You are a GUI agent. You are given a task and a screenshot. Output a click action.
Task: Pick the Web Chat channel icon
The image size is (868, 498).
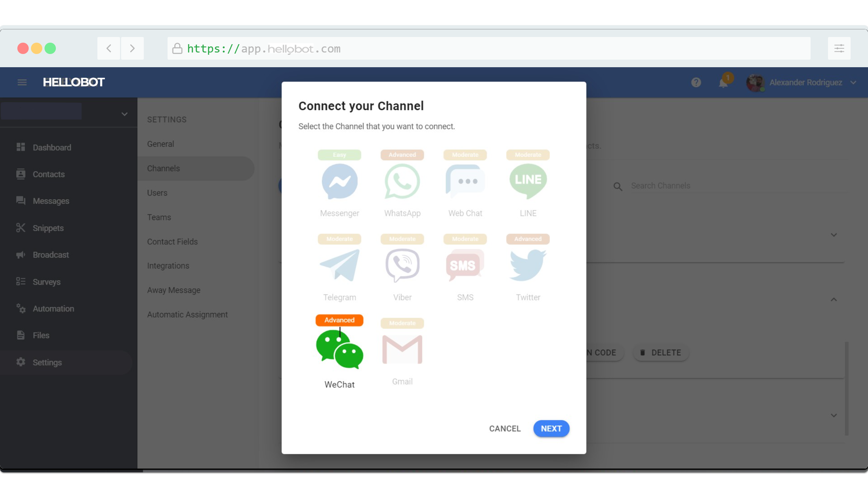(x=465, y=181)
